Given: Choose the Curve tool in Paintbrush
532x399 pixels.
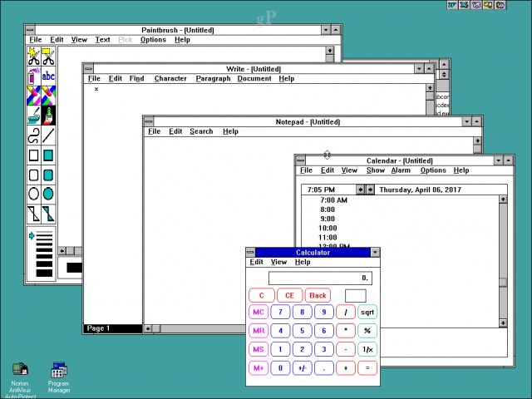Looking at the screenshot, I should [34, 135].
